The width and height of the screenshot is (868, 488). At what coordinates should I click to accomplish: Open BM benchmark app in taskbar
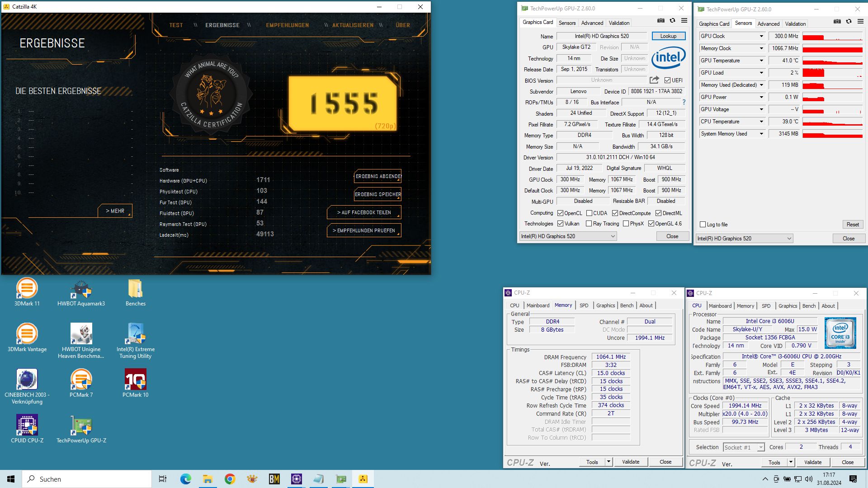click(x=274, y=479)
